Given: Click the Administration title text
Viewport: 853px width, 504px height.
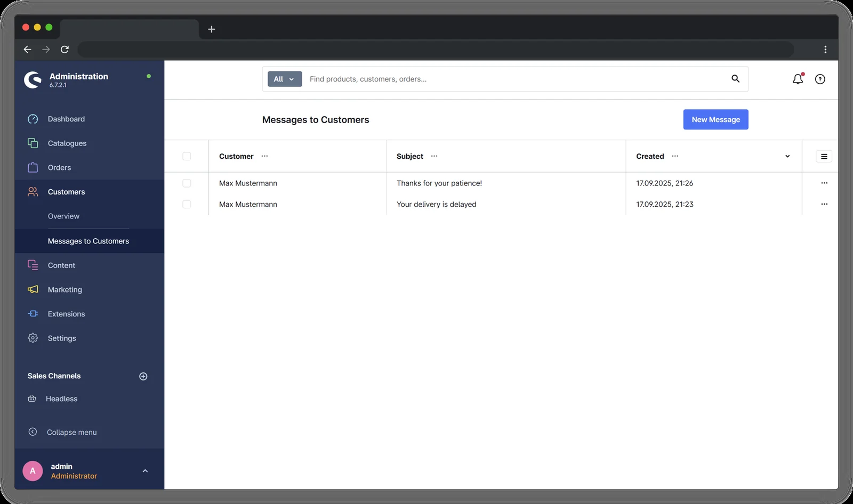Looking at the screenshot, I should click(x=79, y=76).
